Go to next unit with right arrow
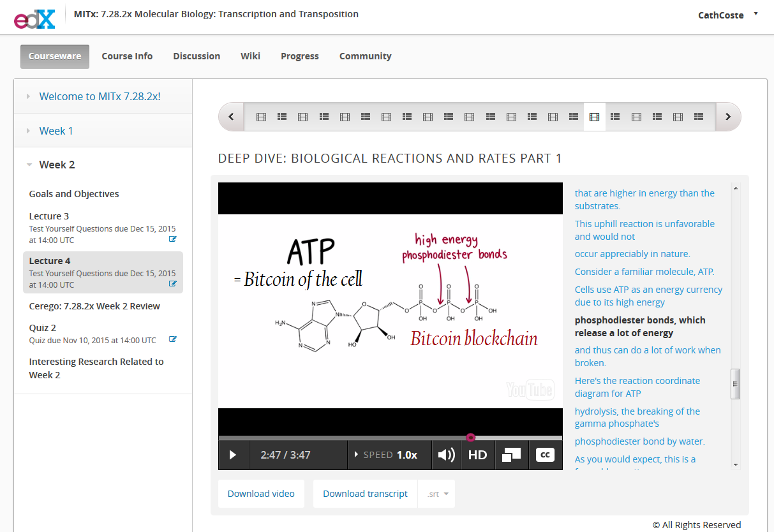Viewport: 774px width, 532px height. pyautogui.click(x=728, y=117)
